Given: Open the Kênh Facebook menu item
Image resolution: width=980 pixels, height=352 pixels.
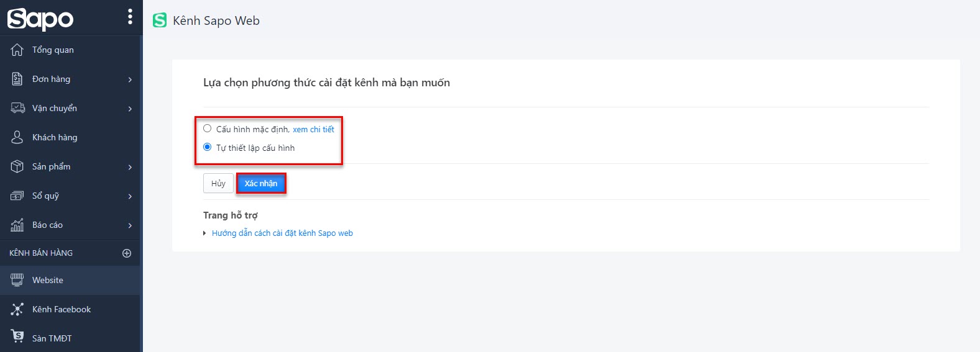Looking at the screenshot, I should [70, 309].
